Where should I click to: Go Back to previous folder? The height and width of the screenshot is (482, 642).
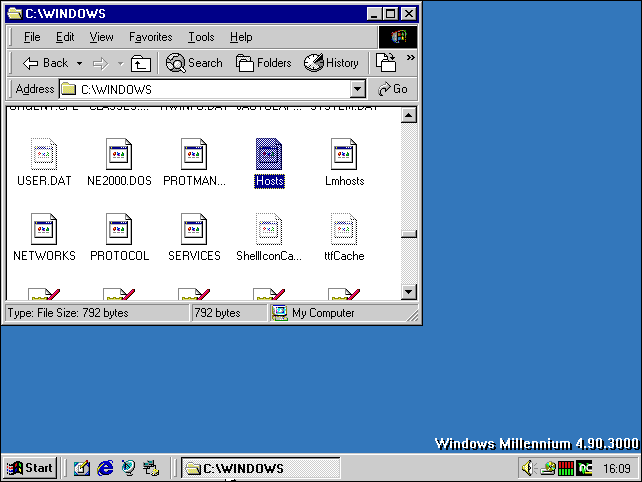click(x=45, y=63)
